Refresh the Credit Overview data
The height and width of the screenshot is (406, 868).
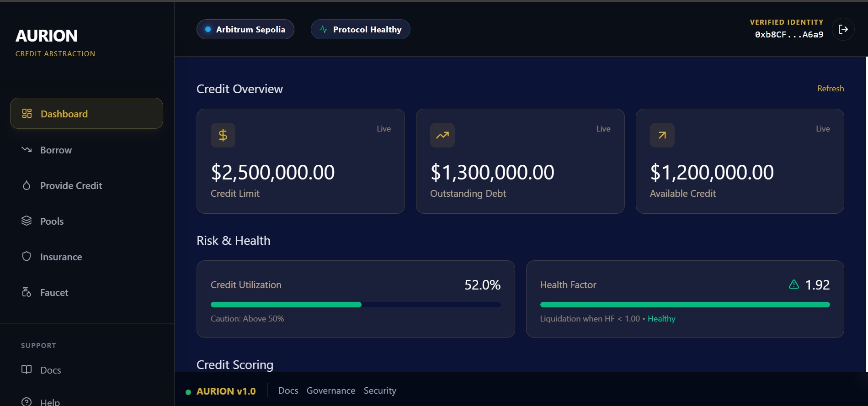pos(830,89)
